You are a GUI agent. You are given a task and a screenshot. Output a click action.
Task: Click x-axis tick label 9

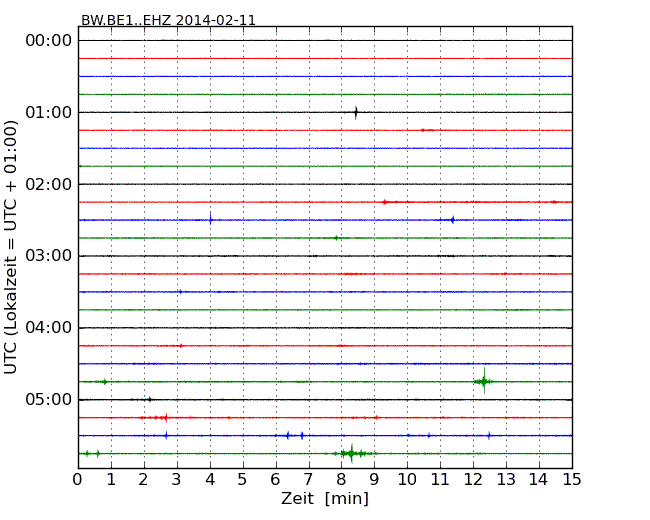click(374, 480)
